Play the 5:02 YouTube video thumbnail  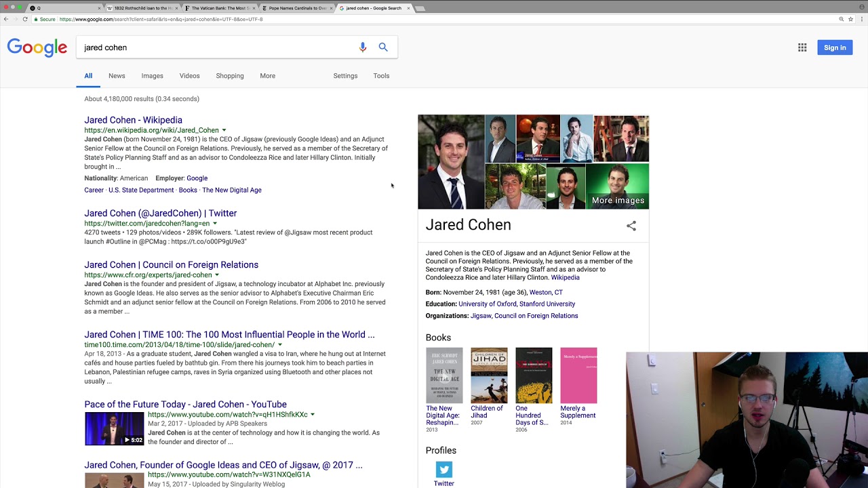pos(114,428)
